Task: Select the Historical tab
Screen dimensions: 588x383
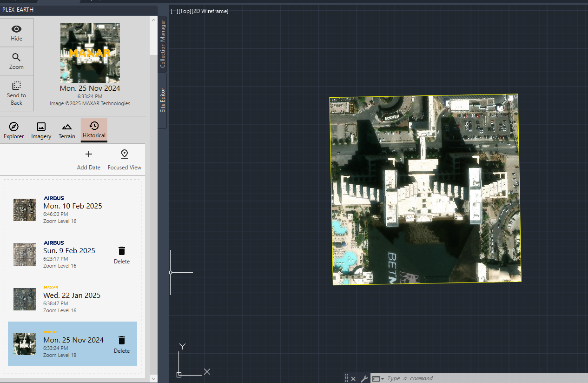Action: point(94,130)
